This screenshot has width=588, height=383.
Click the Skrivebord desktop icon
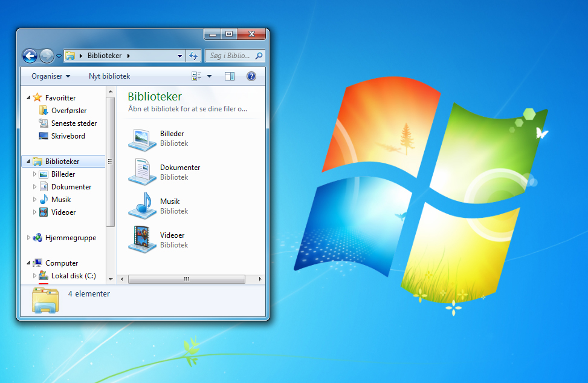44,136
